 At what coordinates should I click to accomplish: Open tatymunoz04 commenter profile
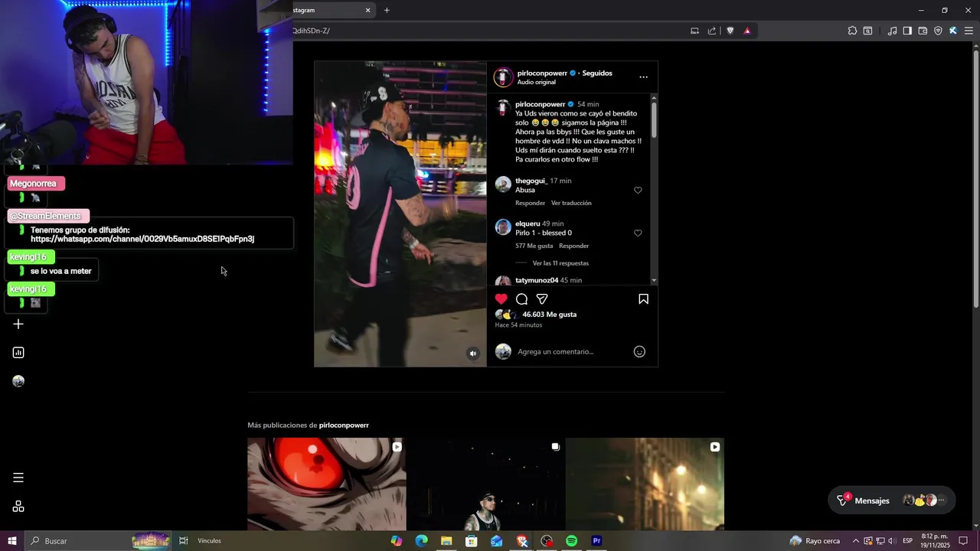click(x=537, y=280)
